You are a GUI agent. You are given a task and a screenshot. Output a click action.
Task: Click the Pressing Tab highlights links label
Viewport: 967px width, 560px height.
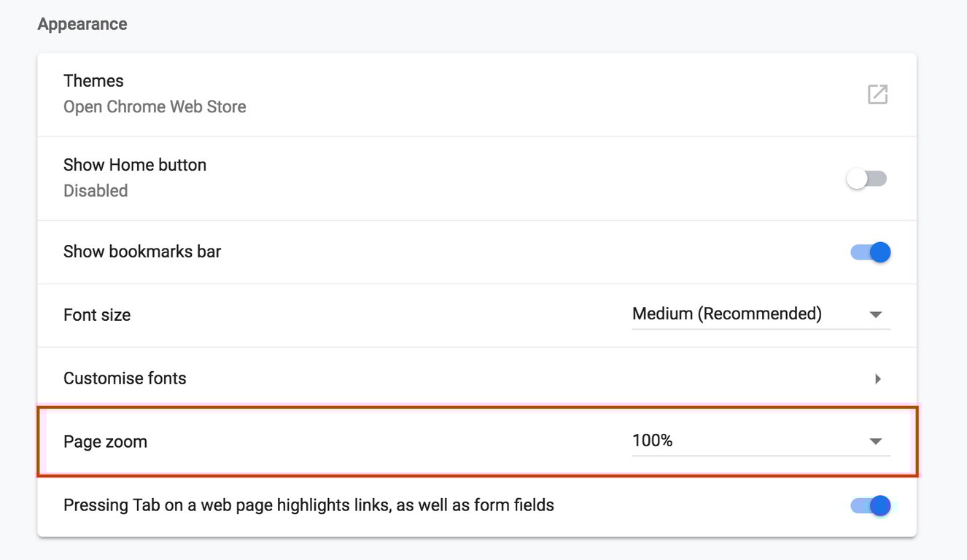308,505
